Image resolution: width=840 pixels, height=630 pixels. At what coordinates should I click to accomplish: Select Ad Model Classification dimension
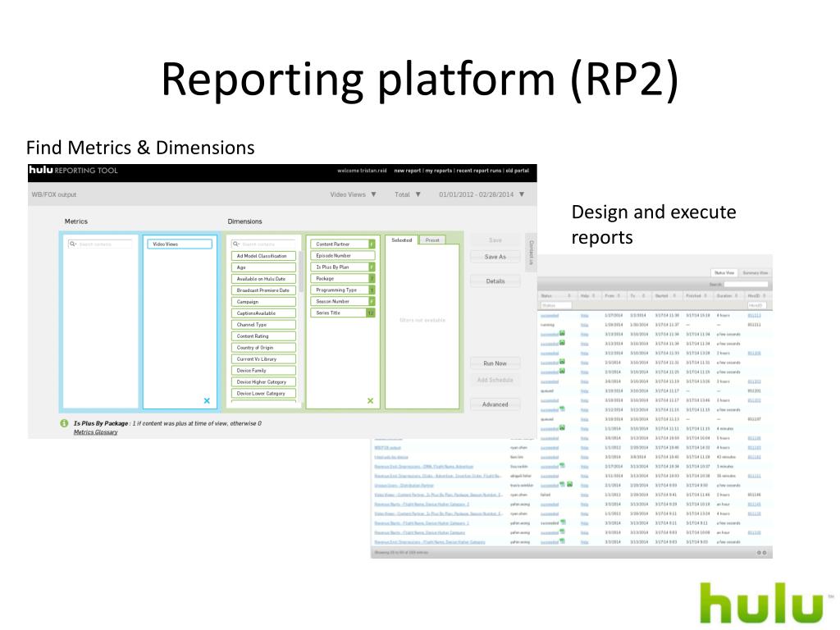(263, 256)
